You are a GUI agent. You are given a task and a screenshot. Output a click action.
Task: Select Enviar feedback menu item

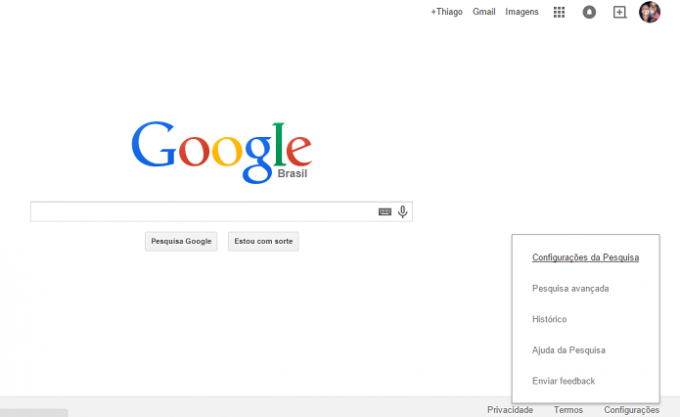coord(563,381)
